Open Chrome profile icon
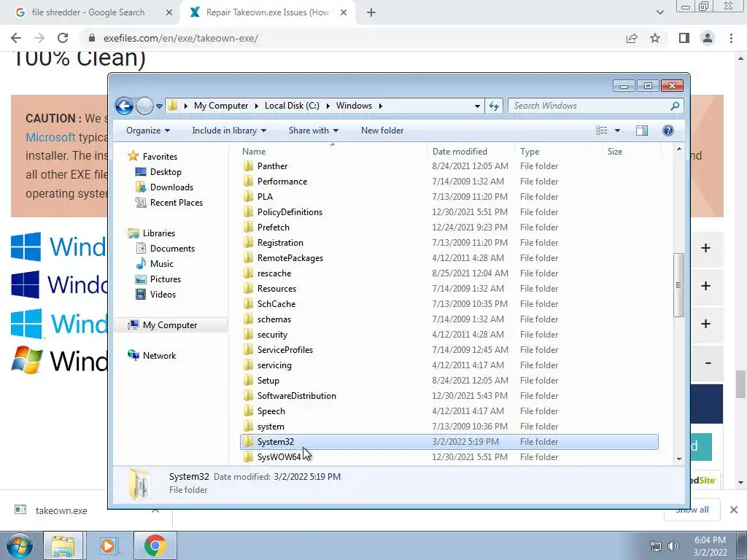This screenshot has width=747, height=560. [x=708, y=38]
